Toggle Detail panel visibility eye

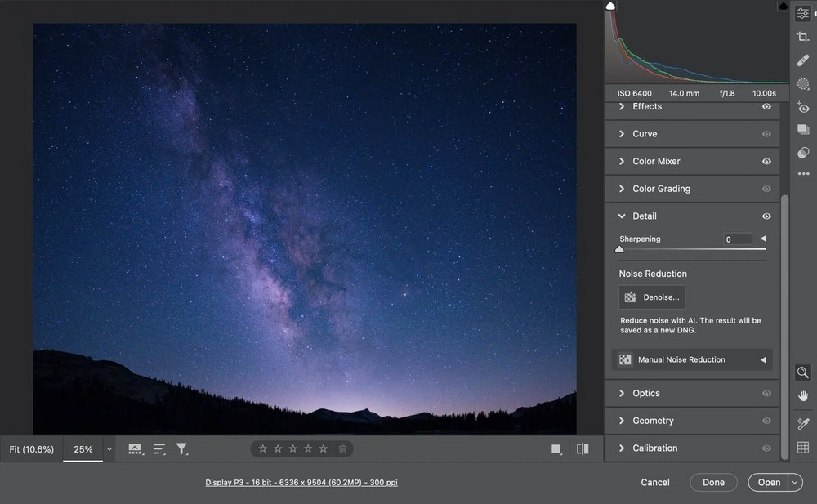point(766,216)
